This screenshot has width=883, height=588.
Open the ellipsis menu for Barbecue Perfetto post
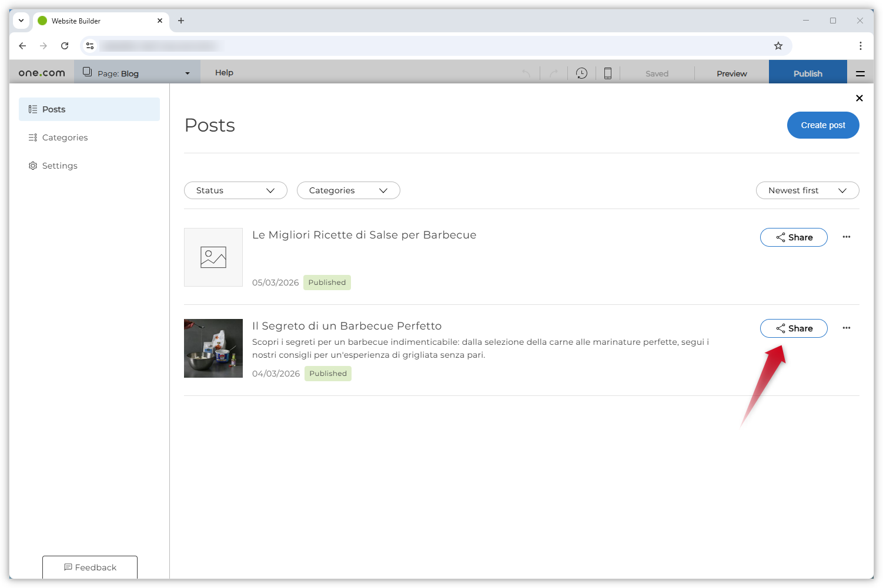pyautogui.click(x=847, y=328)
